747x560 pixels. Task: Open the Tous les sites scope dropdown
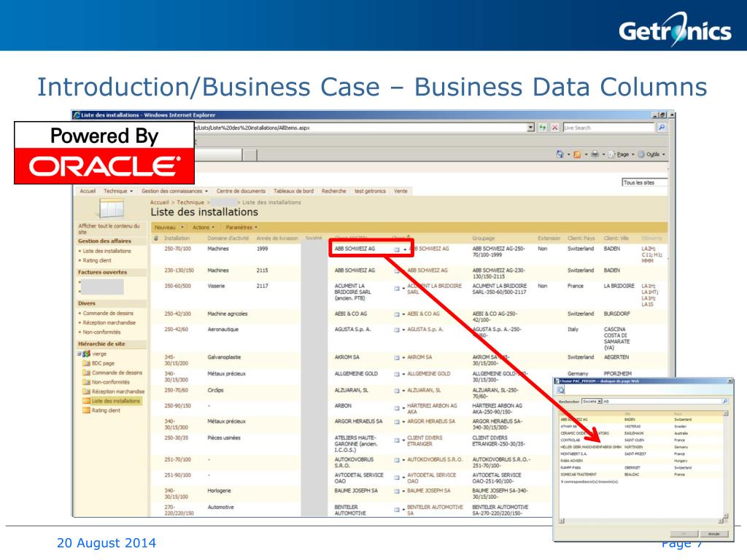click(x=645, y=182)
